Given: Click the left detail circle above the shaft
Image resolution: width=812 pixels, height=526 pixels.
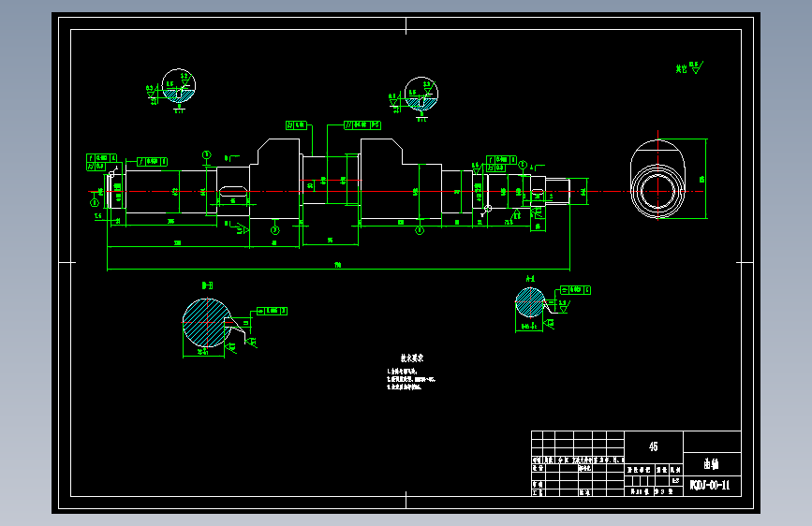Looking at the screenshot, I should 179,85.
